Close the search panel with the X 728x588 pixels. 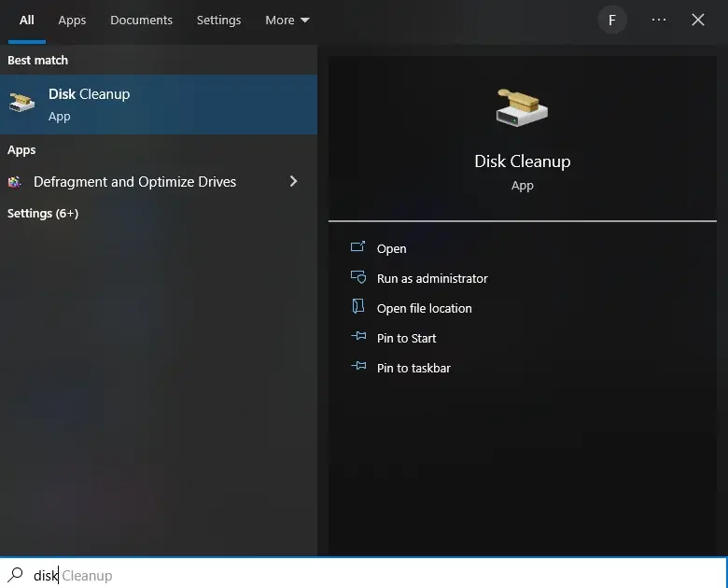point(698,20)
